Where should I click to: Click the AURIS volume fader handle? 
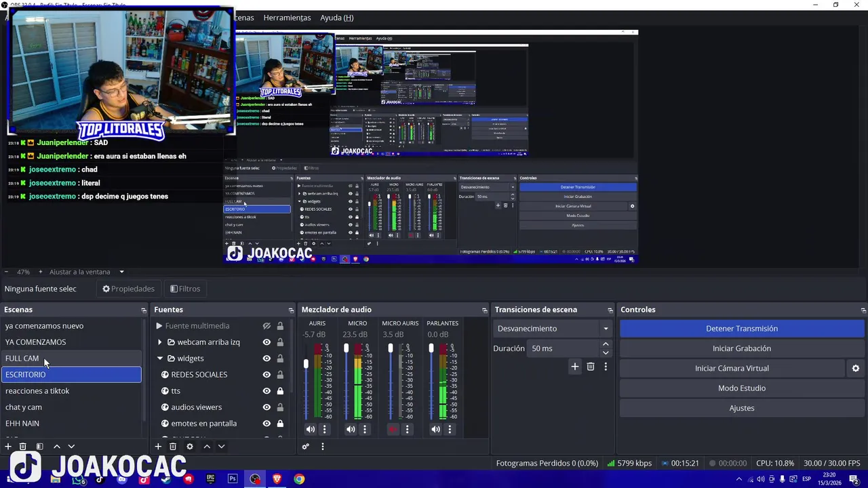[306, 364]
